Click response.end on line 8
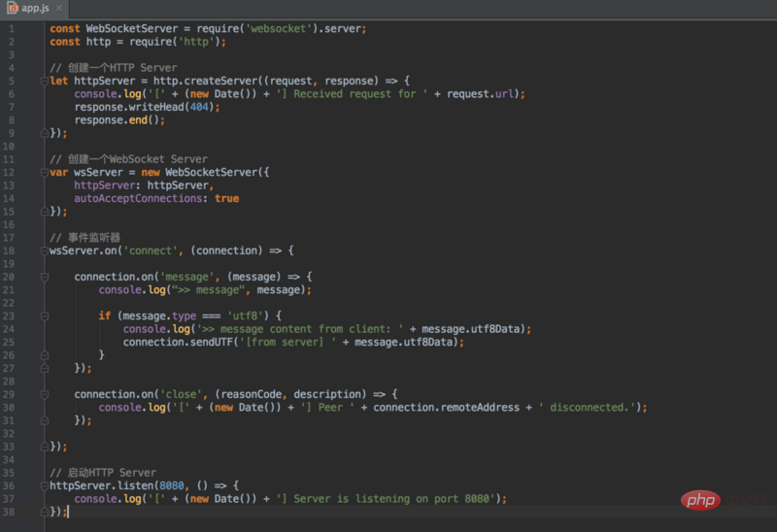777x532 pixels. tap(111, 119)
